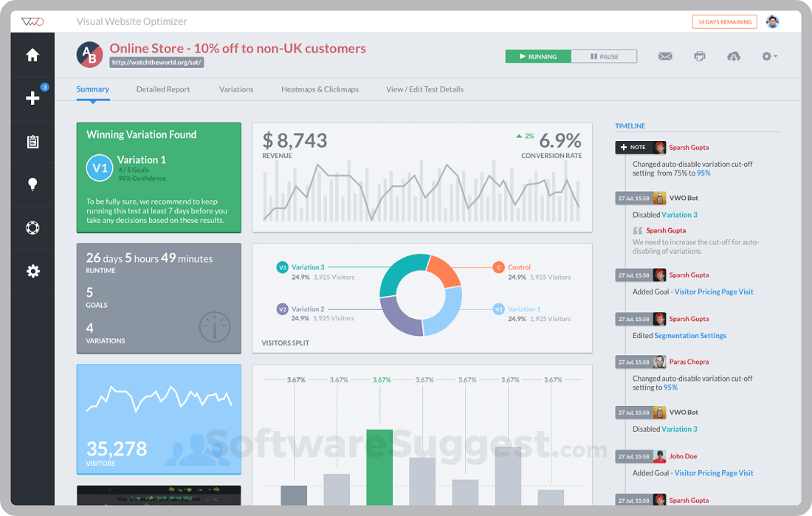Open the Visitor Pricing Page Visit goal
The image size is (812, 516).
click(714, 292)
